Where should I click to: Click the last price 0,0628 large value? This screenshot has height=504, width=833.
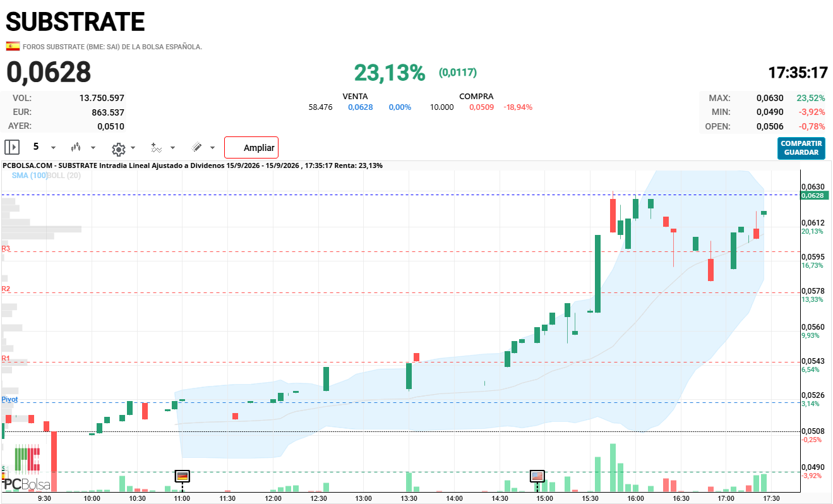[49, 72]
